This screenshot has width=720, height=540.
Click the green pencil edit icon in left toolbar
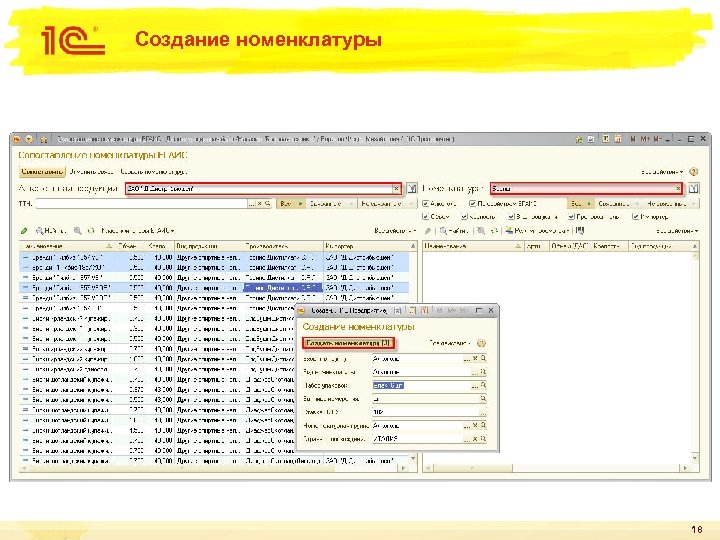tap(24, 231)
